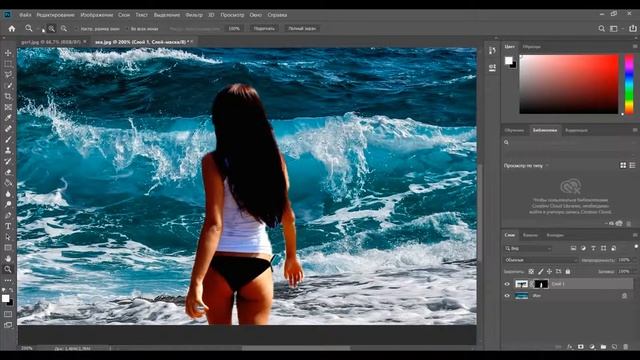Select the Dodge tool
The width and height of the screenshot is (640, 360).
click(x=8, y=204)
